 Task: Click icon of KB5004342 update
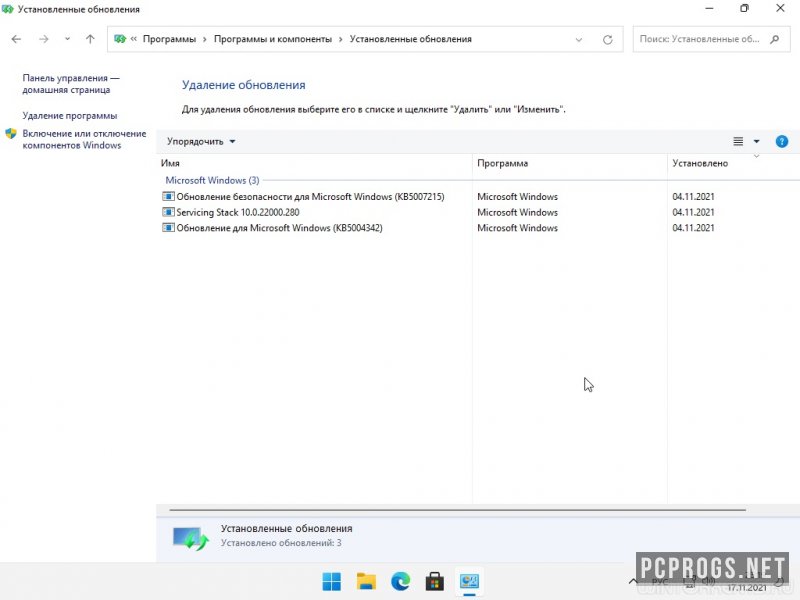click(x=168, y=228)
